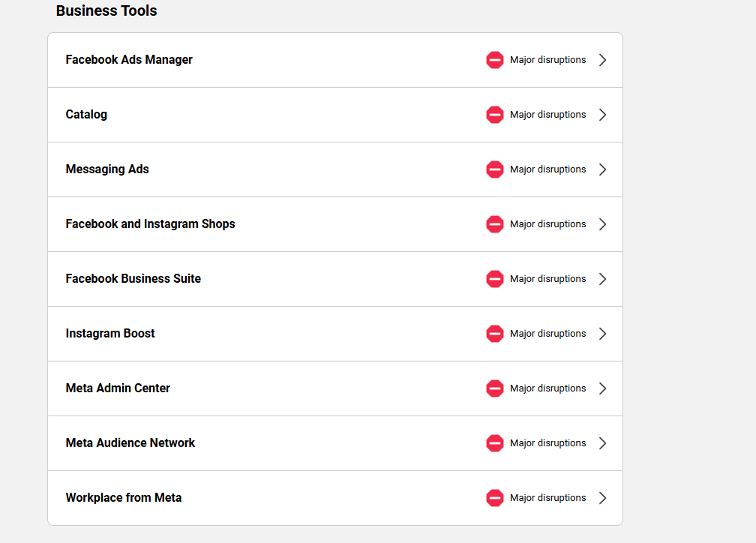Click red disruption icon for Facebook Ads Manager

tap(495, 60)
